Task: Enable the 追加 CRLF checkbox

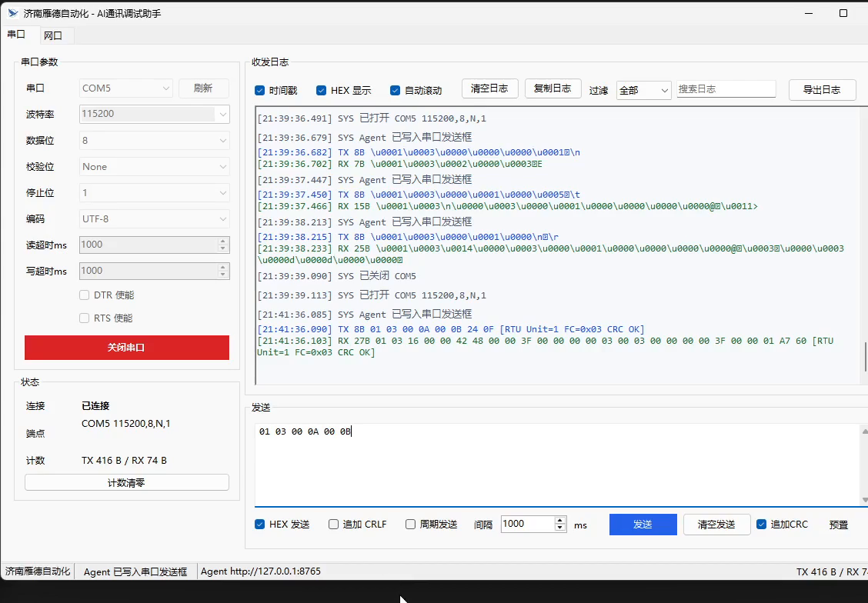Action: click(333, 524)
